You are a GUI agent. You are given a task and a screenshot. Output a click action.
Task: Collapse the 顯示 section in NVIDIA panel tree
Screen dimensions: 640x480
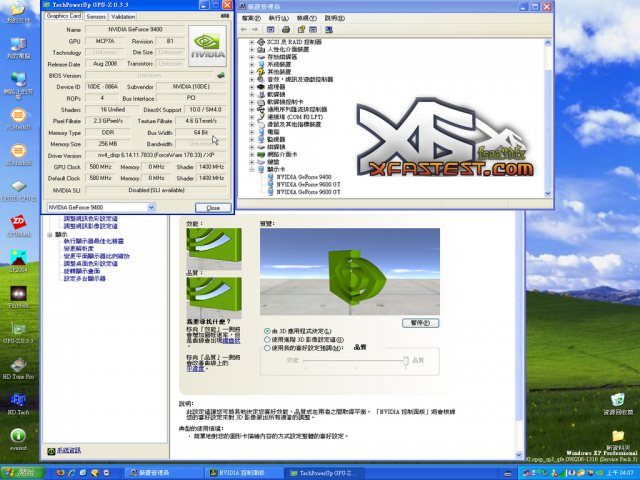(49, 235)
